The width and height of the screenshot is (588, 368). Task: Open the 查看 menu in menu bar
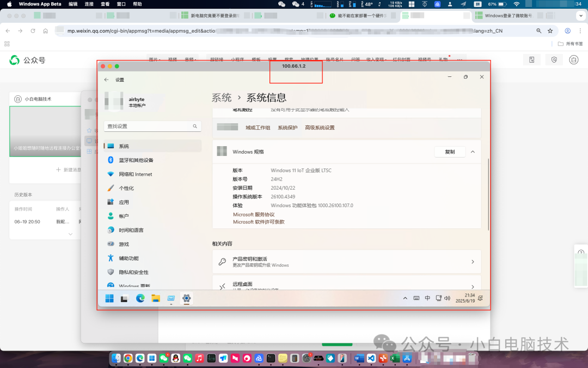105,4
